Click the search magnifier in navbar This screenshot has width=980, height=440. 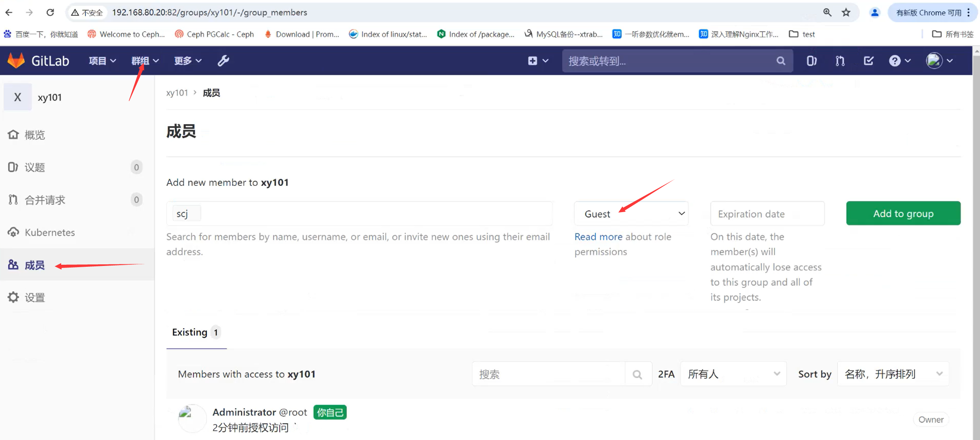coord(781,61)
